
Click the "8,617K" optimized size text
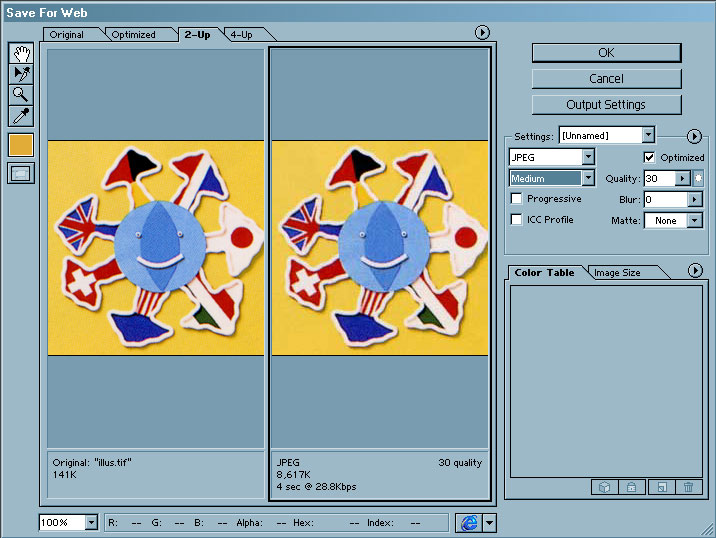tap(293, 475)
